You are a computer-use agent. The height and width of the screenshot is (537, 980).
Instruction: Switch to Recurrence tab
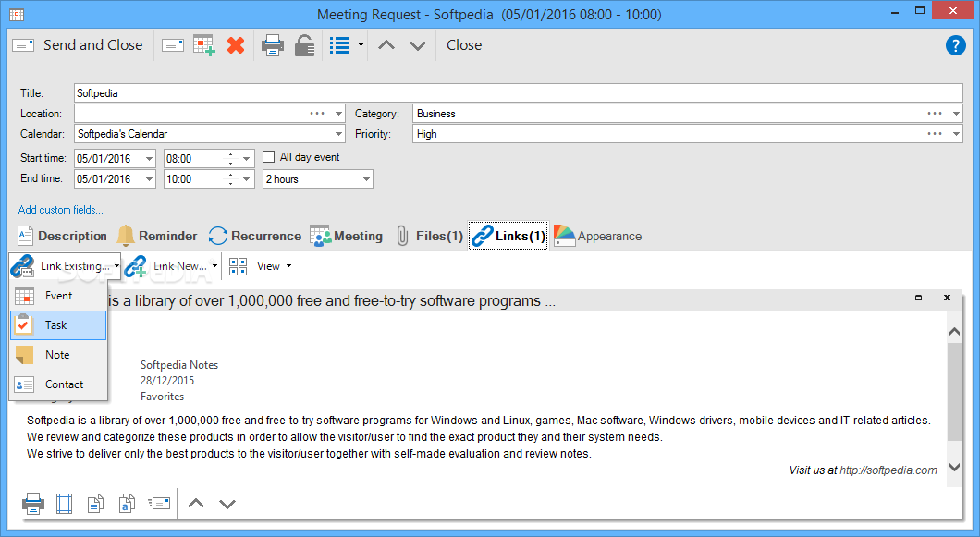tap(255, 237)
